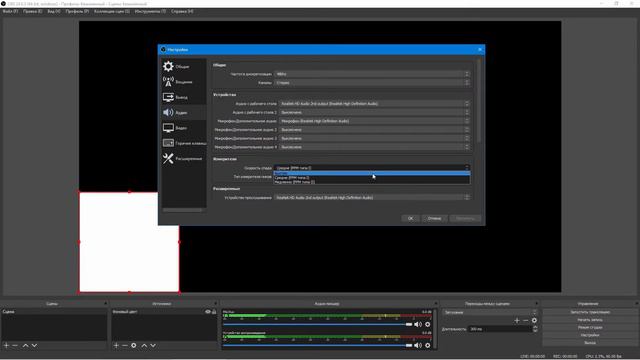The height and width of the screenshot is (360, 640).
Task: Toggle visibility eye of the color source
Action: 208,311
